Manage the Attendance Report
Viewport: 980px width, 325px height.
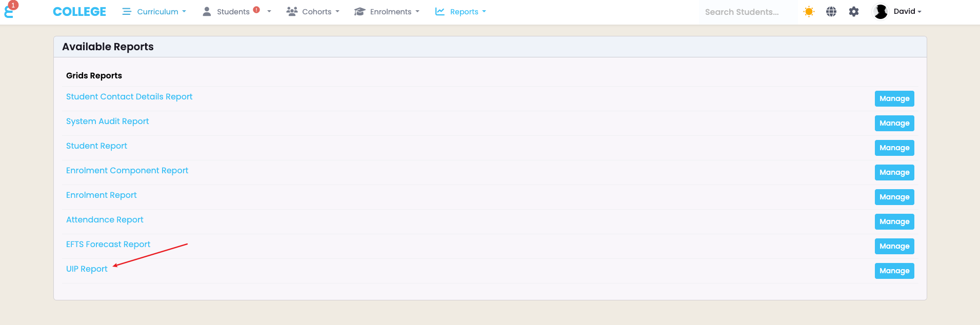click(894, 221)
